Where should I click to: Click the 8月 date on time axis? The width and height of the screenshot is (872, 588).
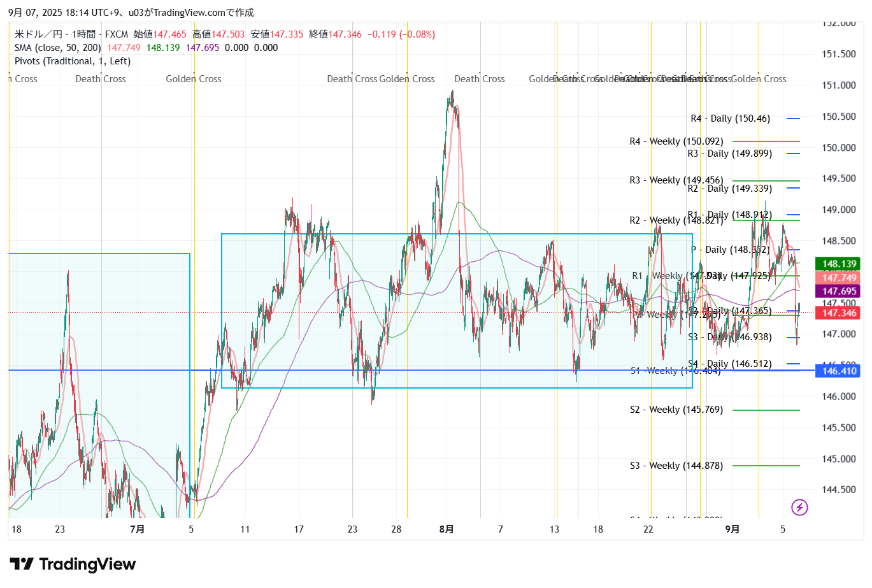click(x=447, y=529)
